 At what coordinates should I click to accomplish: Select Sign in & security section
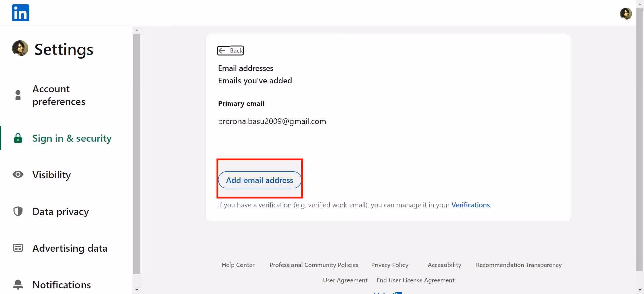coord(72,138)
